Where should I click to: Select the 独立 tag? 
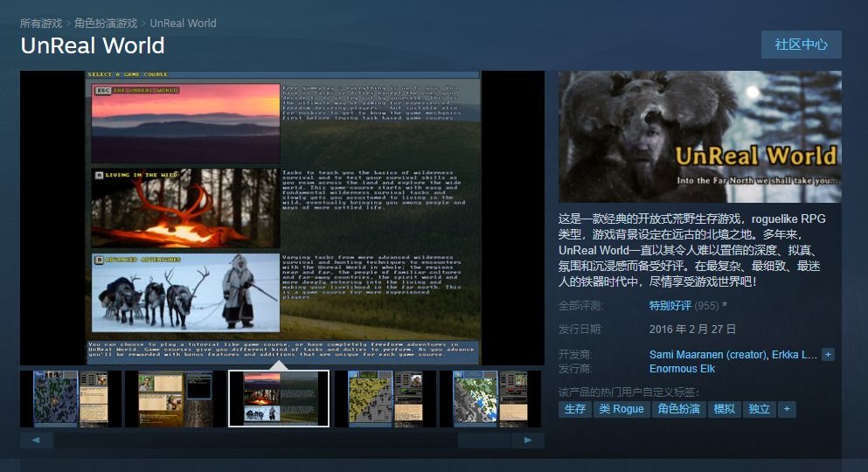pyautogui.click(x=759, y=409)
